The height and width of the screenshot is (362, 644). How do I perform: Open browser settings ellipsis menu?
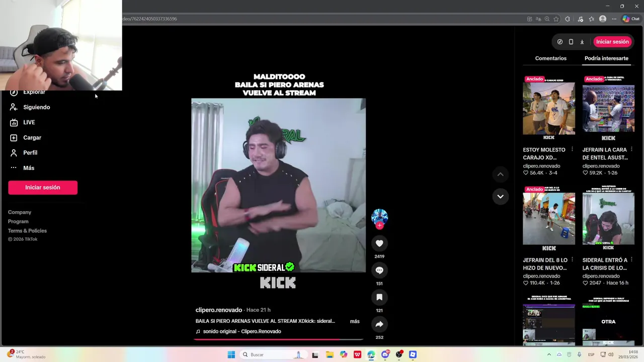[614, 19]
